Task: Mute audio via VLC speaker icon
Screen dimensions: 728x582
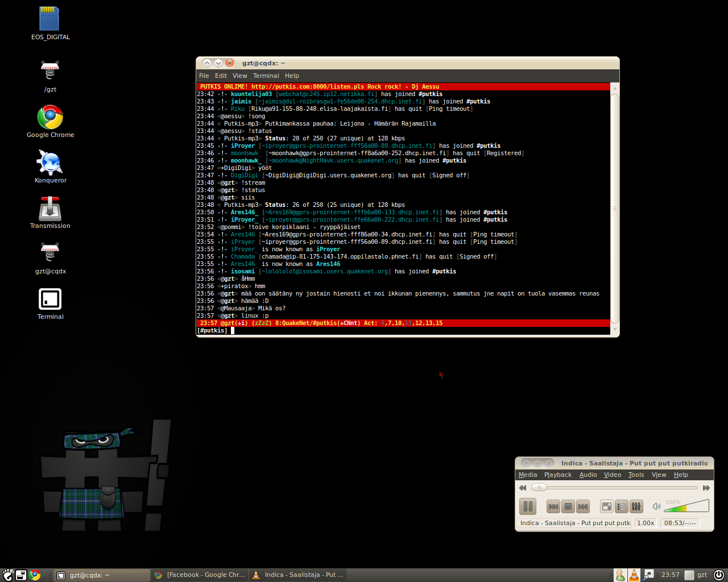Action: tap(656, 506)
